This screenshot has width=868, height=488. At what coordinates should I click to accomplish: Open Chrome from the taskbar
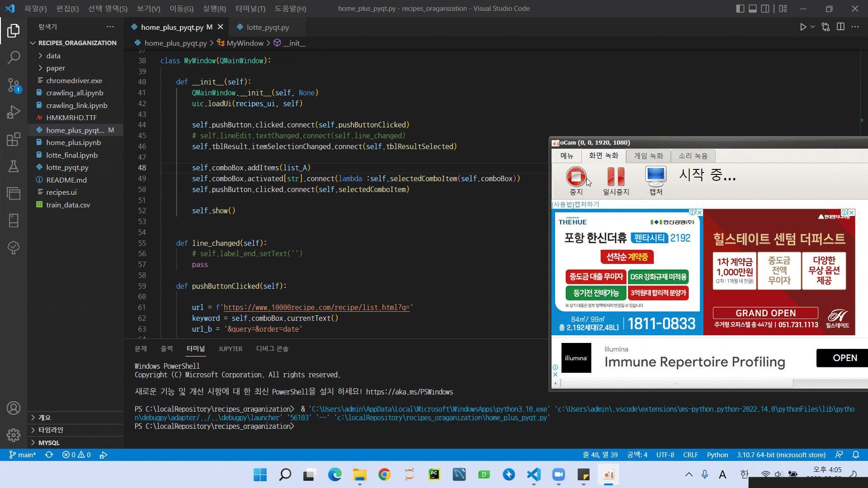pyautogui.click(x=384, y=474)
